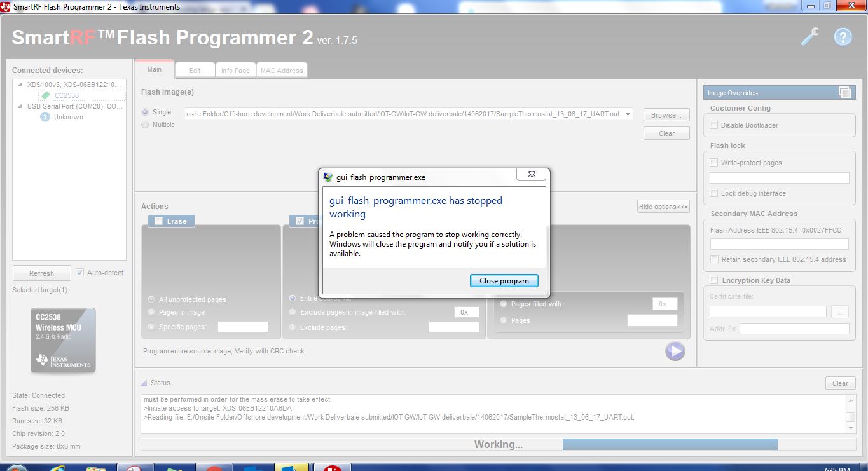Select the Unknown device in the tree
Viewport: 868px width, 471px height.
69,117
